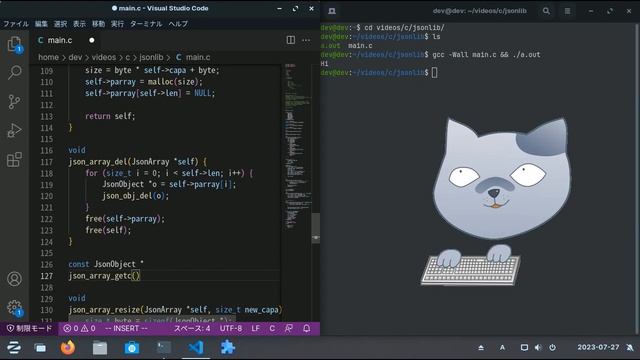Screen dimensions: 640x360
Task: Click the workspace switcher icon on the taskbar
Action: [x=40, y=348]
